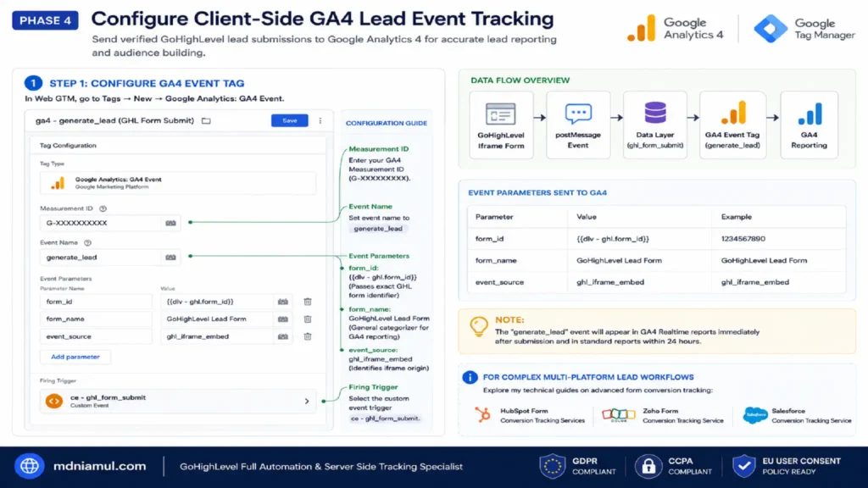Click the Parameter column header
The height and width of the screenshot is (488, 868).
[x=494, y=217]
